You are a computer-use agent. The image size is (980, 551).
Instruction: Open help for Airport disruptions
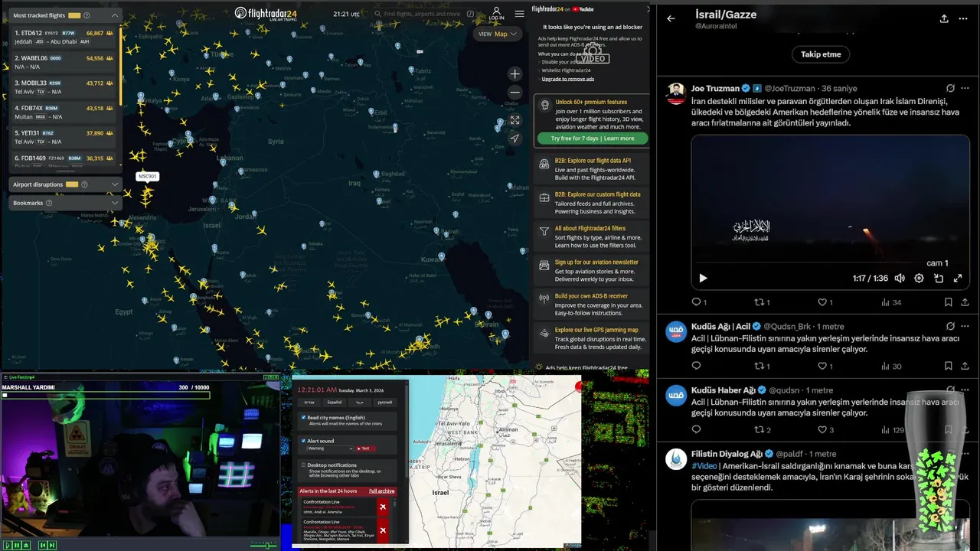[x=84, y=184]
